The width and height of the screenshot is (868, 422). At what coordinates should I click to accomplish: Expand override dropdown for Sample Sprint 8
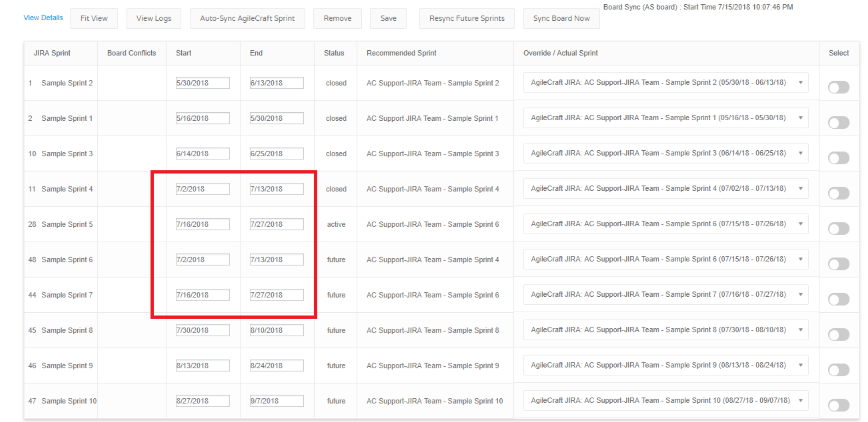(x=666, y=330)
